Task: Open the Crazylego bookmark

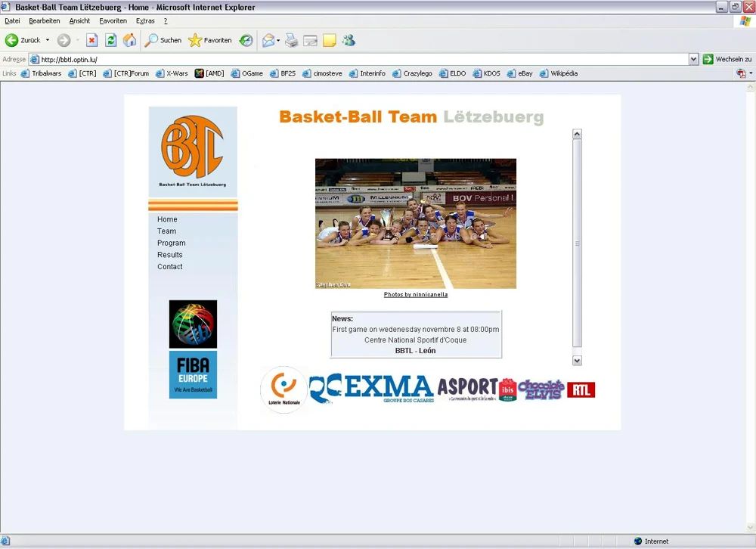Action: click(412, 73)
